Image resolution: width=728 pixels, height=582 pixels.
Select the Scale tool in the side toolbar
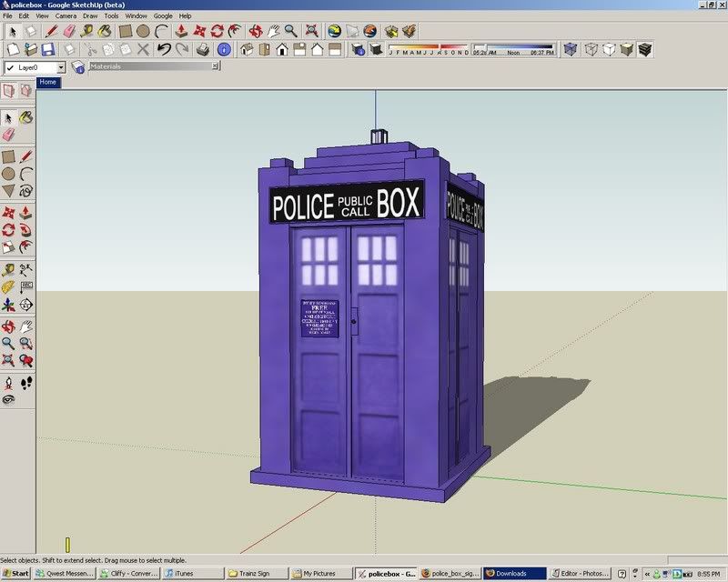tap(8, 247)
